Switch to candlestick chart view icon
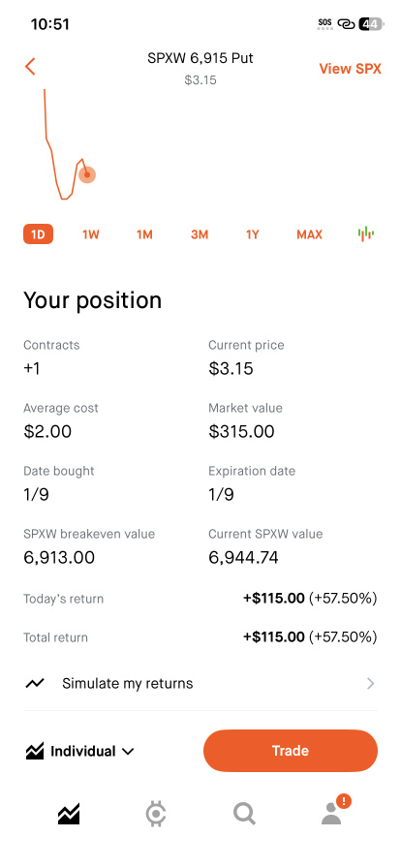The height and width of the screenshot is (868, 401). click(365, 234)
